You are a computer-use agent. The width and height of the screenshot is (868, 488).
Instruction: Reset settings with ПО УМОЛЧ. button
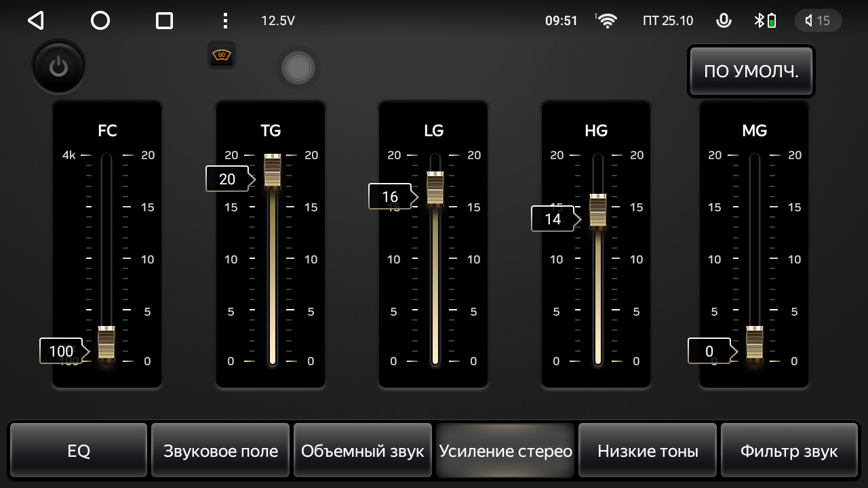click(x=751, y=71)
